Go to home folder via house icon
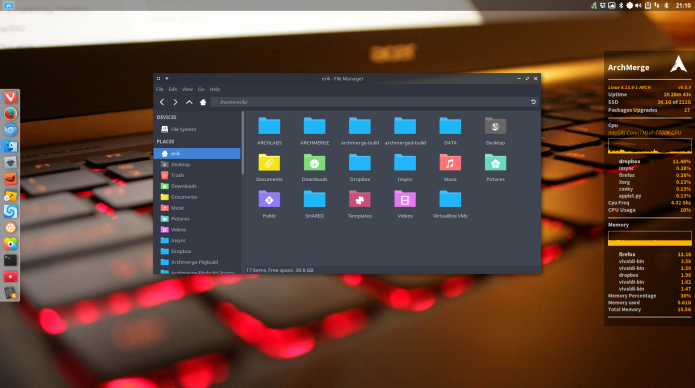 point(203,102)
